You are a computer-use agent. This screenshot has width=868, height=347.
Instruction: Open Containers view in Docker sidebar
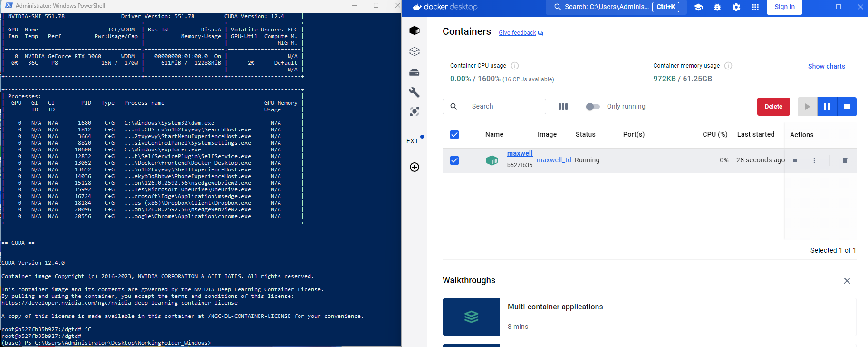pyautogui.click(x=415, y=31)
